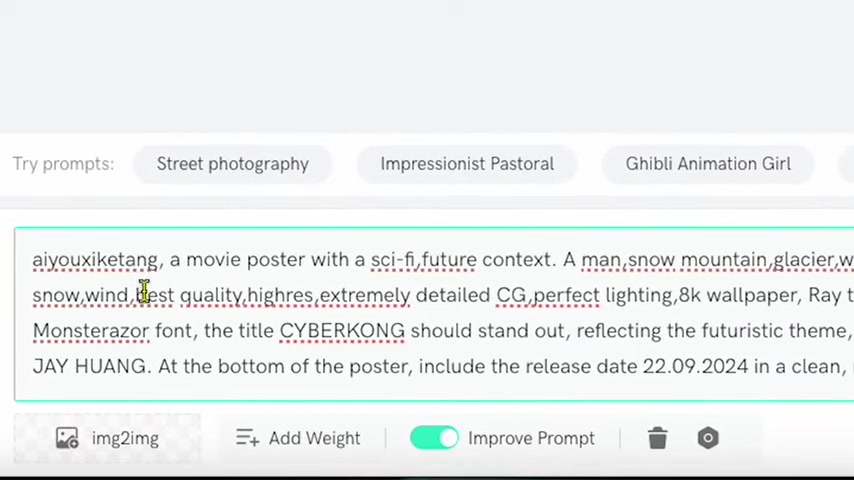Click the word Monsterazor in the prompt
This screenshot has height=480, width=854.
[x=90, y=331]
